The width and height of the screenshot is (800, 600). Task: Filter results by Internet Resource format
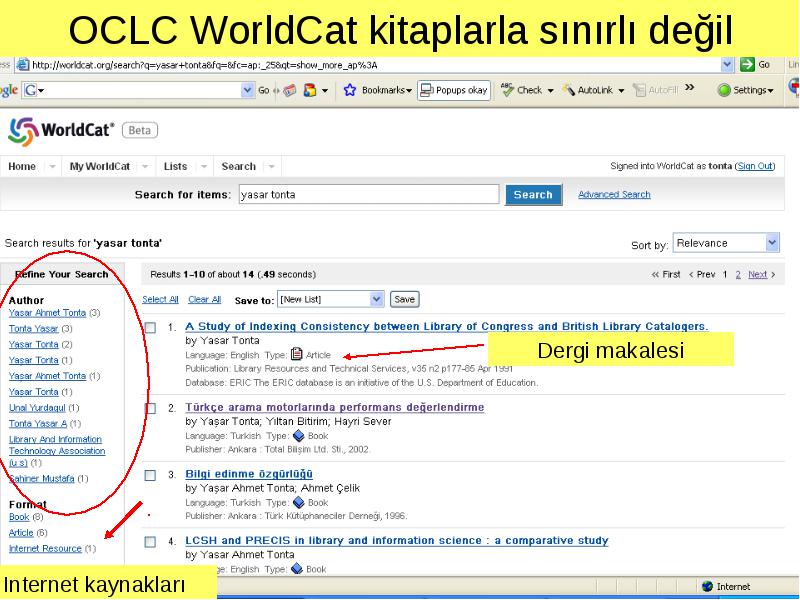tap(45, 548)
